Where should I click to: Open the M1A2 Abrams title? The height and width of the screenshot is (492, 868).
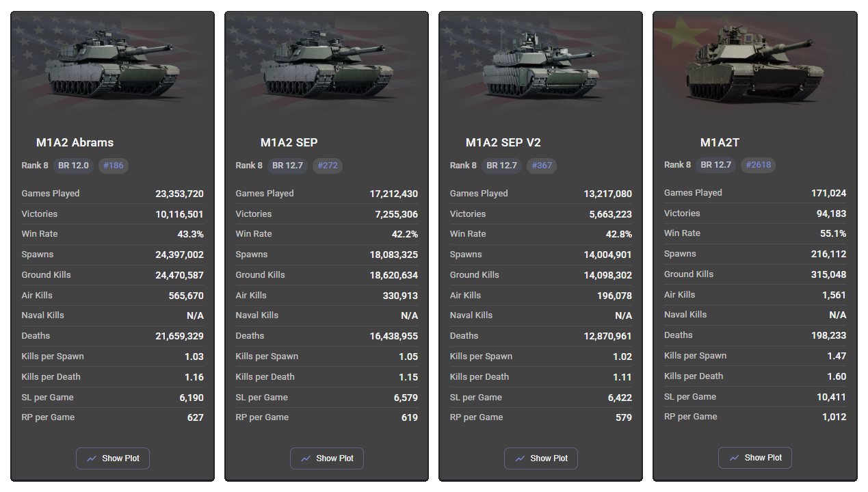pyautogui.click(x=75, y=143)
